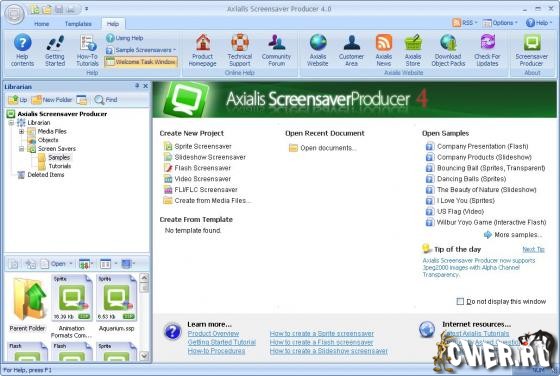Tick 'Do not display this window' checkbox
This screenshot has width=560, height=376.
[x=460, y=301]
